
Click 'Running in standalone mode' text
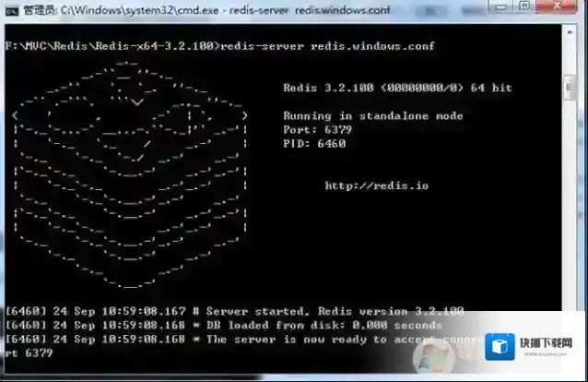point(372,116)
